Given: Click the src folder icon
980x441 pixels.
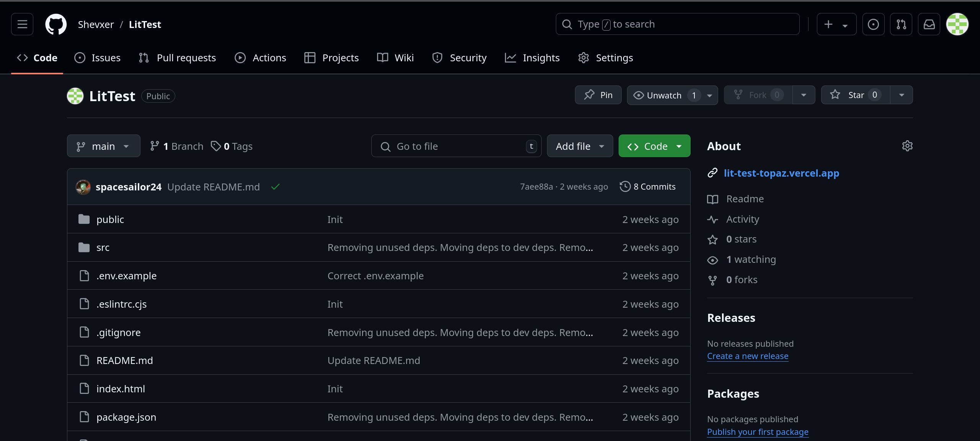Looking at the screenshot, I should click(x=84, y=248).
